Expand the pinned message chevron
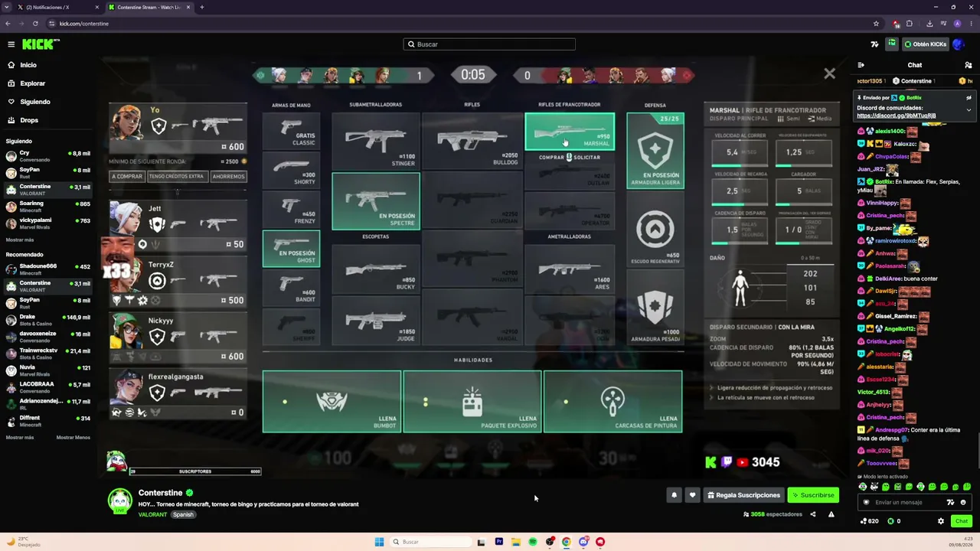The width and height of the screenshot is (980, 551). pyautogui.click(x=969, y=109)
